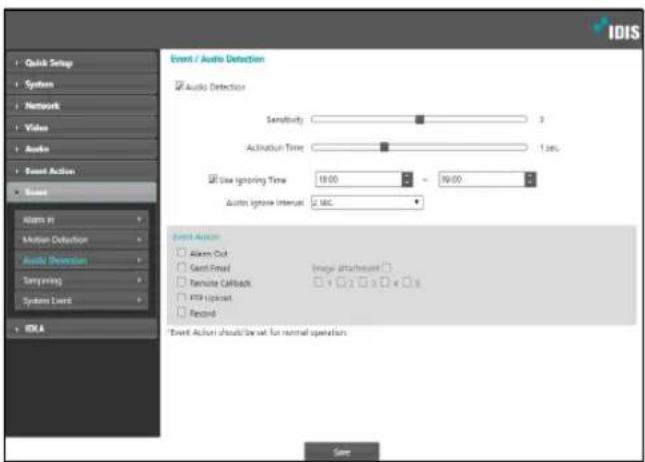Select Alarm In submenu item
The width and height of the screenshot is (645, 462).
[81, 220]
